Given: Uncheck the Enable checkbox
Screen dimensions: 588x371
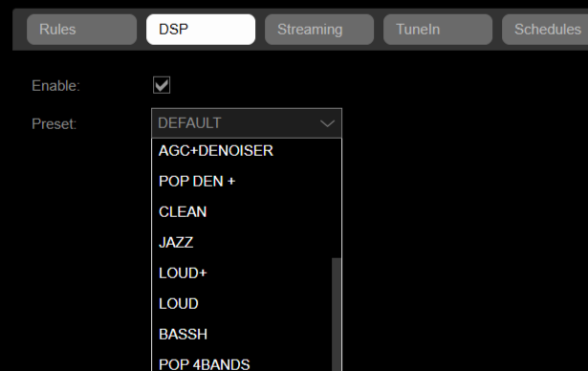Looking at the screenshot, I should (x=162, y=85).
